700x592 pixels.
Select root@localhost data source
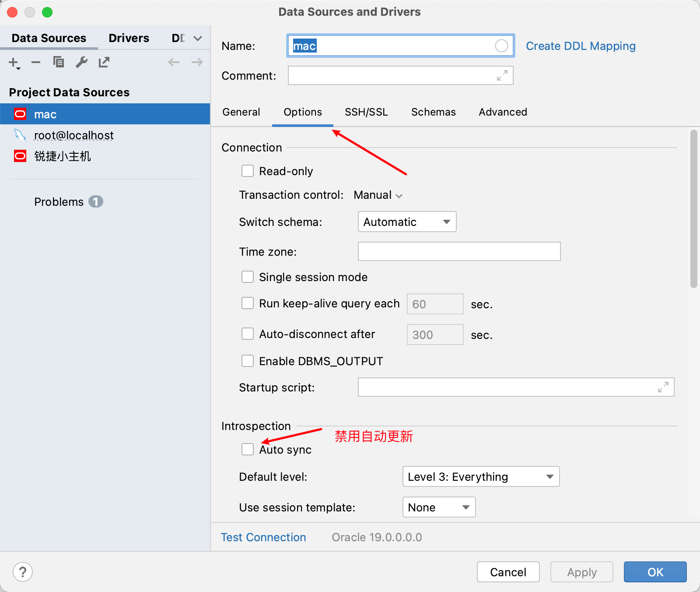73,135
